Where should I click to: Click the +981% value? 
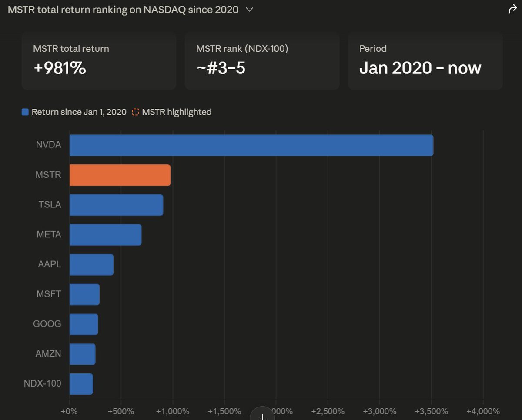(x=60, y=68)
